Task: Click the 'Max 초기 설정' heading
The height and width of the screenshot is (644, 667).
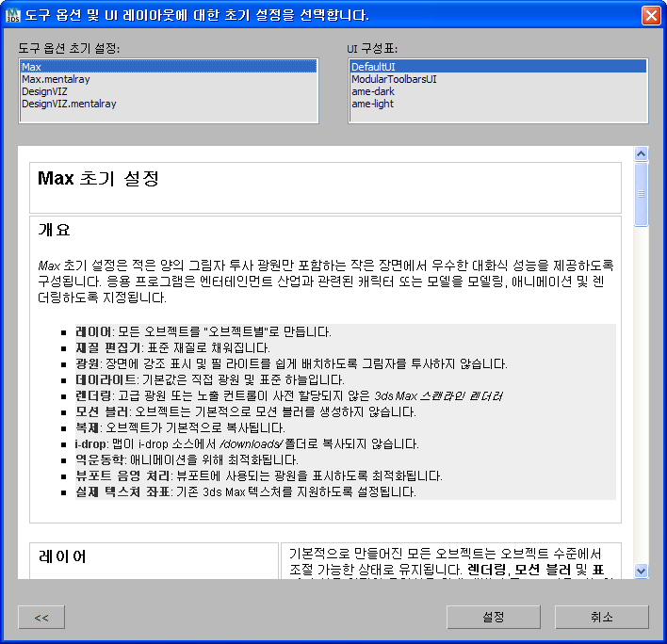Action: pos(98,178)
